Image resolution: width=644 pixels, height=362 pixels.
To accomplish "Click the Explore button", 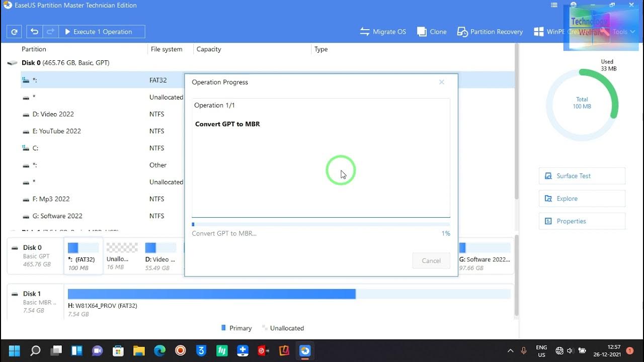I will click(582, 199).
